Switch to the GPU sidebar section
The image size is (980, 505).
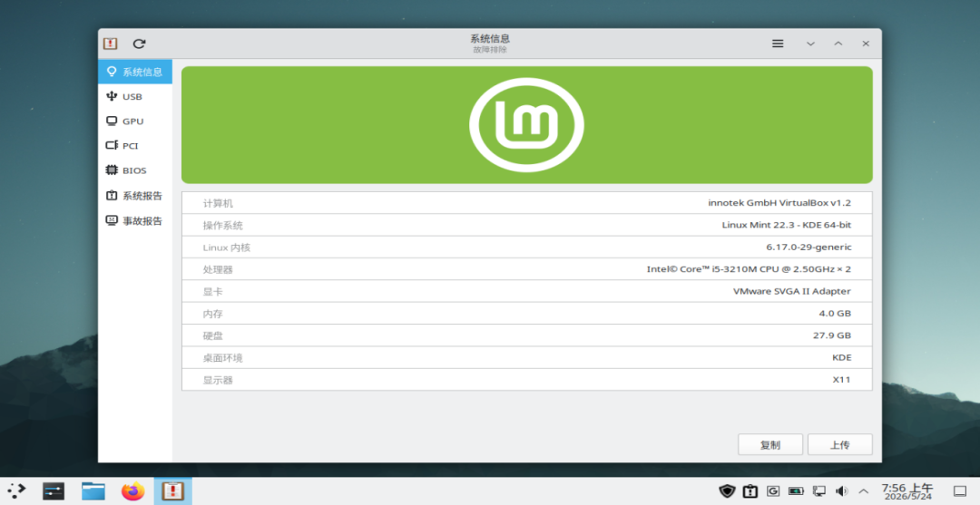(135, 121)
